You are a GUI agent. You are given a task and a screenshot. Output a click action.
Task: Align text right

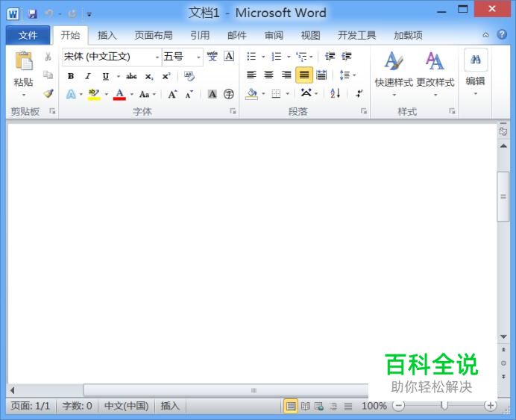[x=286, y=75]
